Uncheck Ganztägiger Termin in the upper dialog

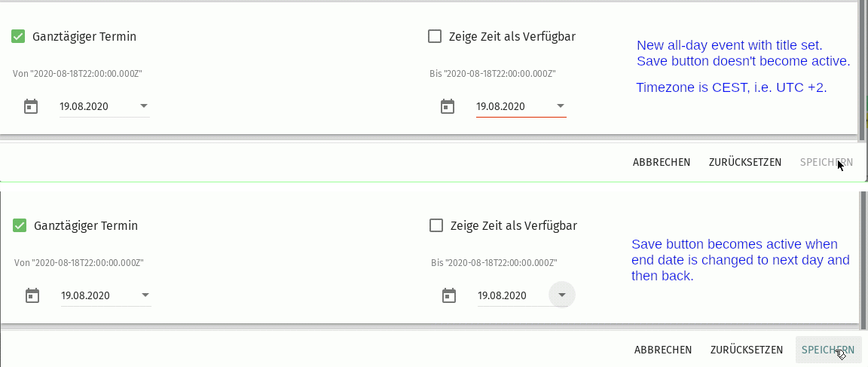point(19,36)
